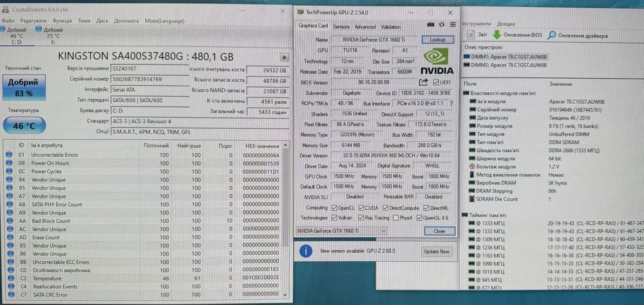The width and height of the screenshot is (644, 305).
Task: Switch to the Sensors tab
Action: (341, 26)
